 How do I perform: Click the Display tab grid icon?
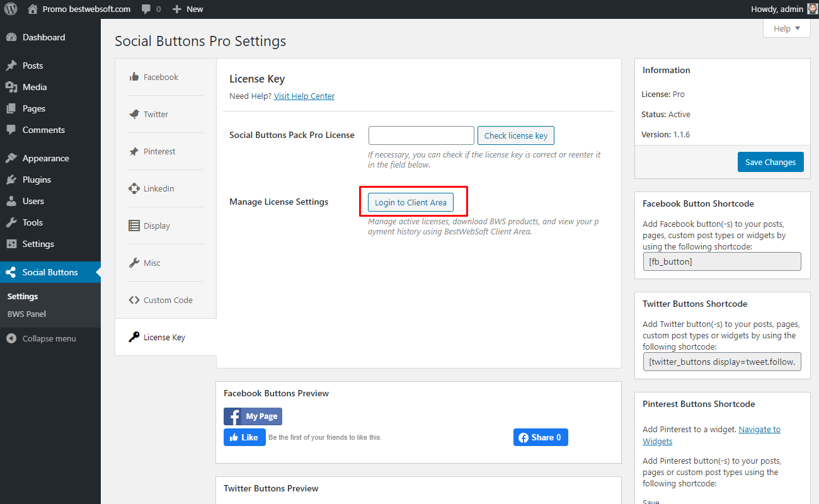134,226
